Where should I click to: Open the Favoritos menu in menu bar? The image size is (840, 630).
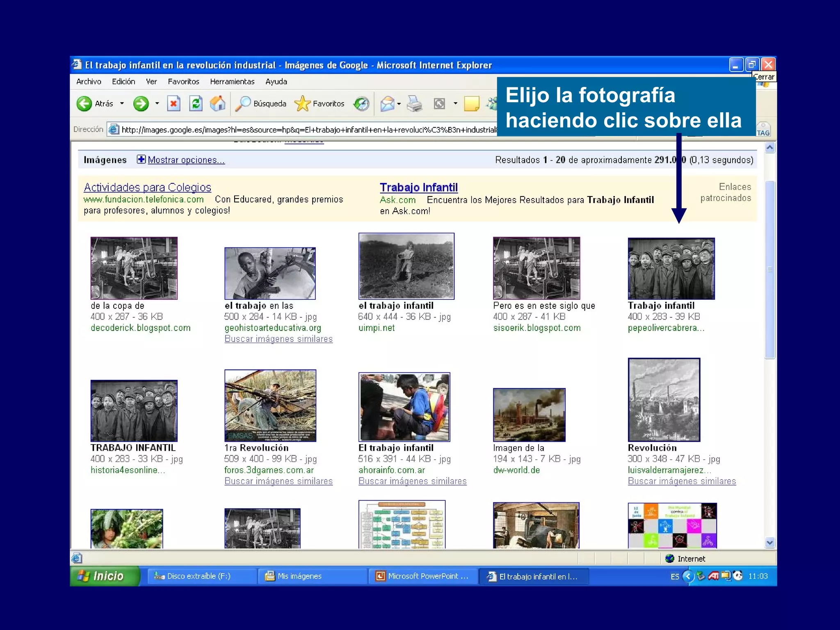183,82
